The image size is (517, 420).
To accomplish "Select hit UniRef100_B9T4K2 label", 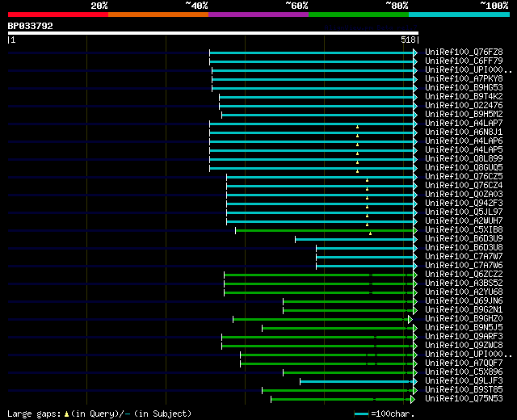I will click(464, 97).
